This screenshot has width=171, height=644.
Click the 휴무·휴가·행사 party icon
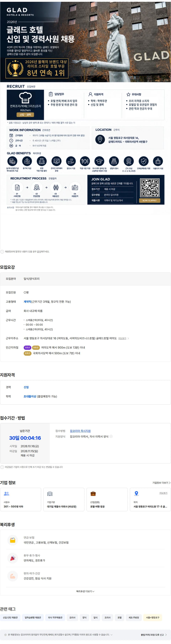(12, 558)
